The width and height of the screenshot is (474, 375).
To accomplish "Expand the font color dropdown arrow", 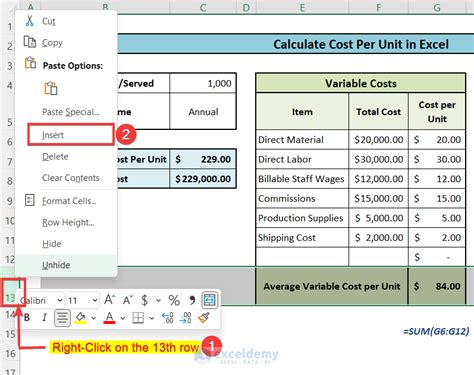I will tap(123, 318).
